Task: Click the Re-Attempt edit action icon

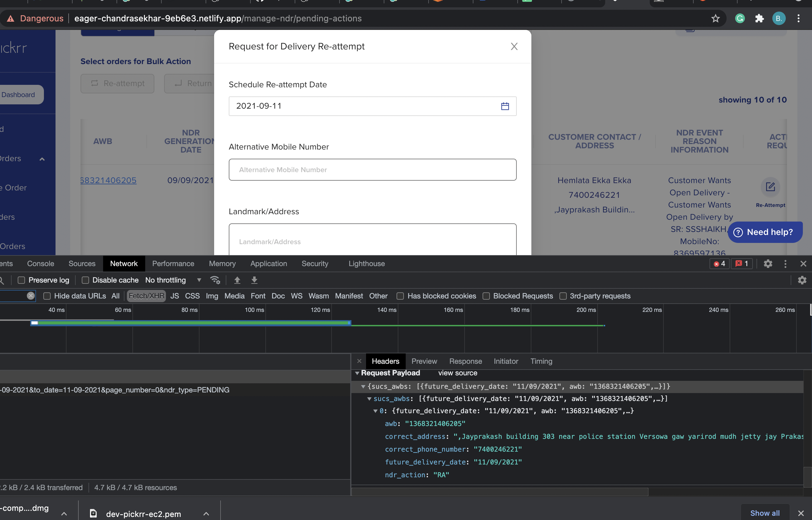Action: tap(770, 187)
